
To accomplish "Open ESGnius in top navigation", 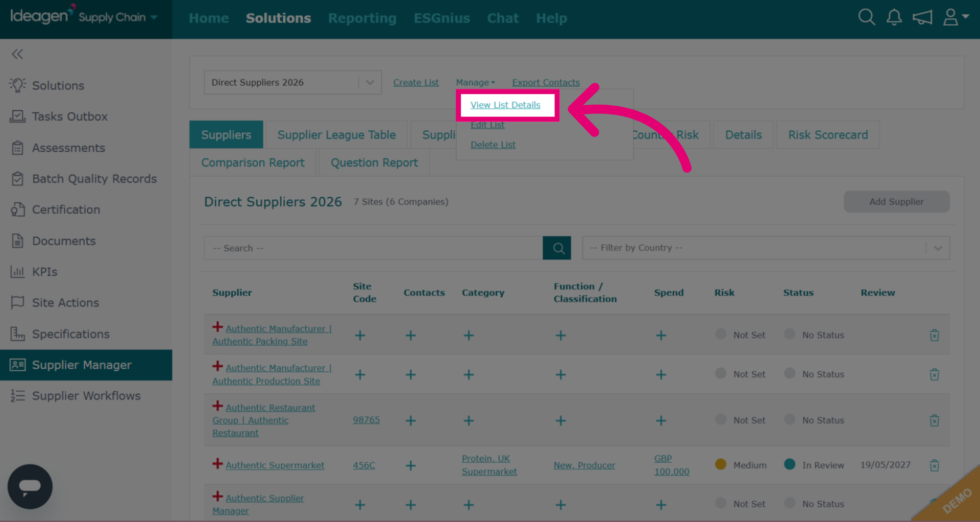I will click(442, 18).
